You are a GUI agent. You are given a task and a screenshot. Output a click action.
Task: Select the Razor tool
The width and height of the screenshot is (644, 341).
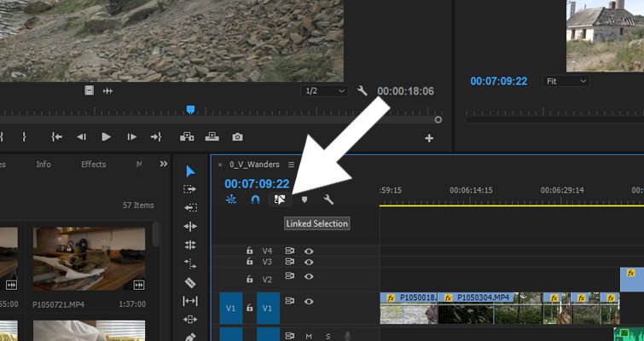pos(190,282)
